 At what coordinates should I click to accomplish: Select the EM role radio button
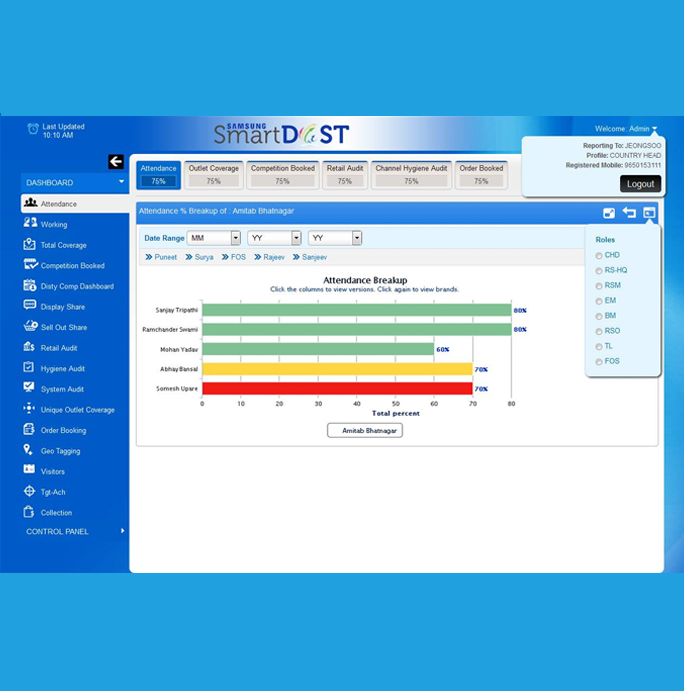tap(599, 301)
